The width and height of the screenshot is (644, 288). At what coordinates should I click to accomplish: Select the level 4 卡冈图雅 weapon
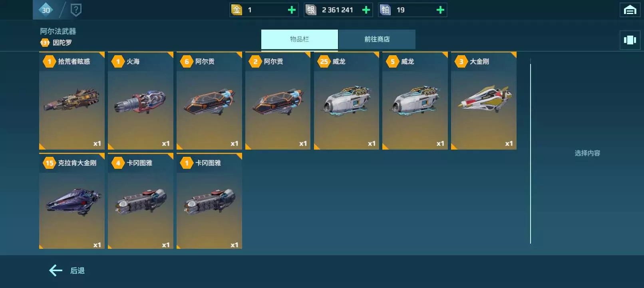pyautogui.click(x=141, y=201)
